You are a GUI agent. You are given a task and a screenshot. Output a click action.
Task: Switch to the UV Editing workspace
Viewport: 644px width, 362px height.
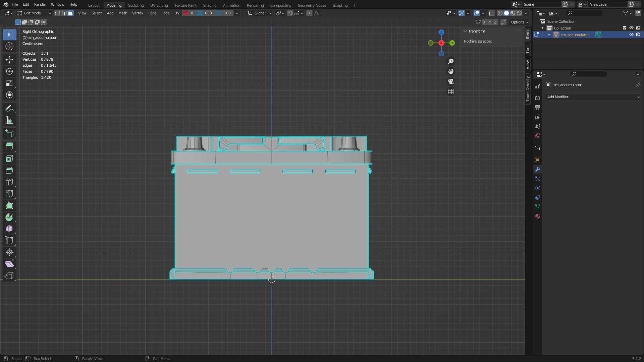[159, 5]
